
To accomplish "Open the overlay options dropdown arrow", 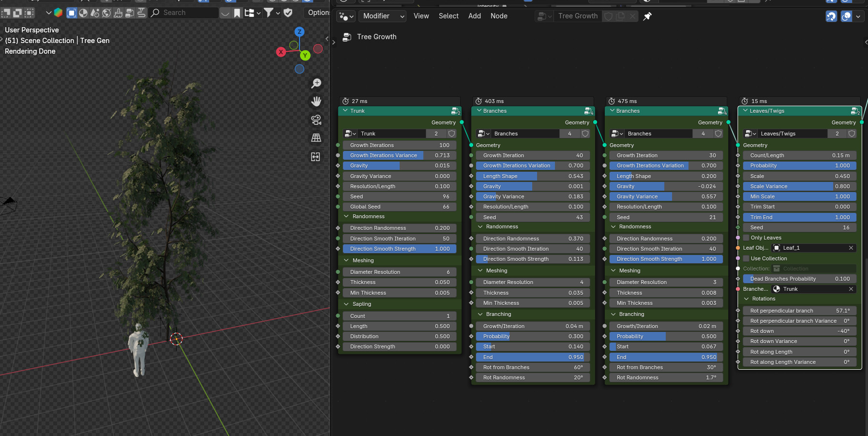I will pos(858,16).
